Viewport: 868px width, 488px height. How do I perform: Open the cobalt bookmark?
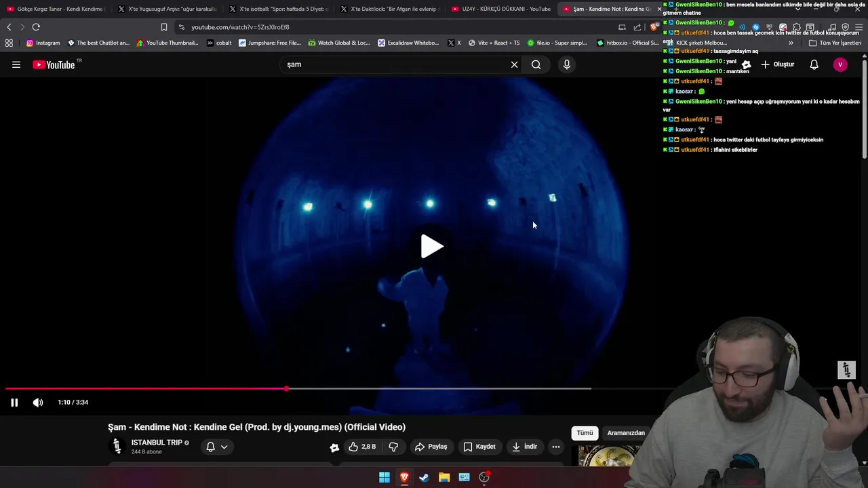tap(219, 43)
